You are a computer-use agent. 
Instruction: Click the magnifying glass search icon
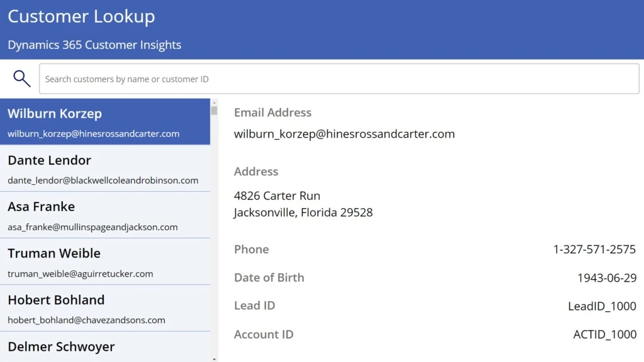[21, 78]
